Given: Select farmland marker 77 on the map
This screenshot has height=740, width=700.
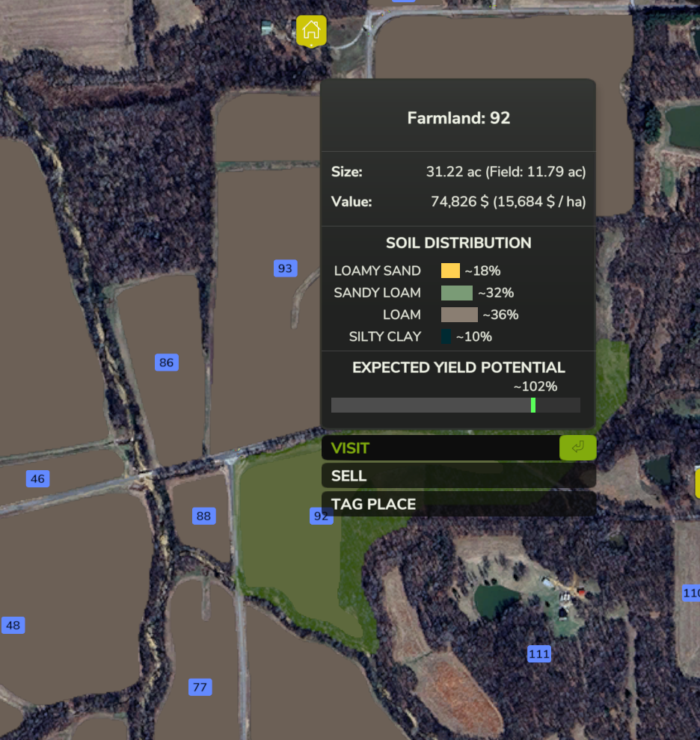Looking at the screenshot, I should tap(200, 688).
